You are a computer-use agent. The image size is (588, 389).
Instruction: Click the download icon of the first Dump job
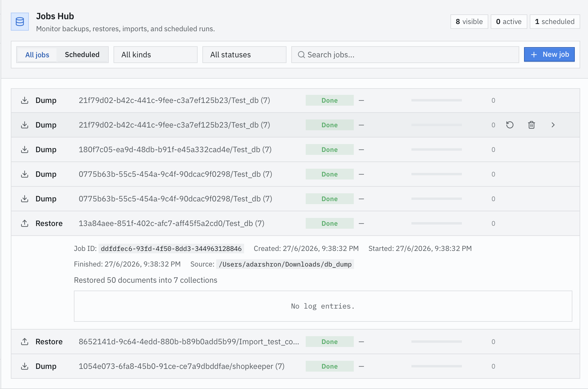(25, 100)
